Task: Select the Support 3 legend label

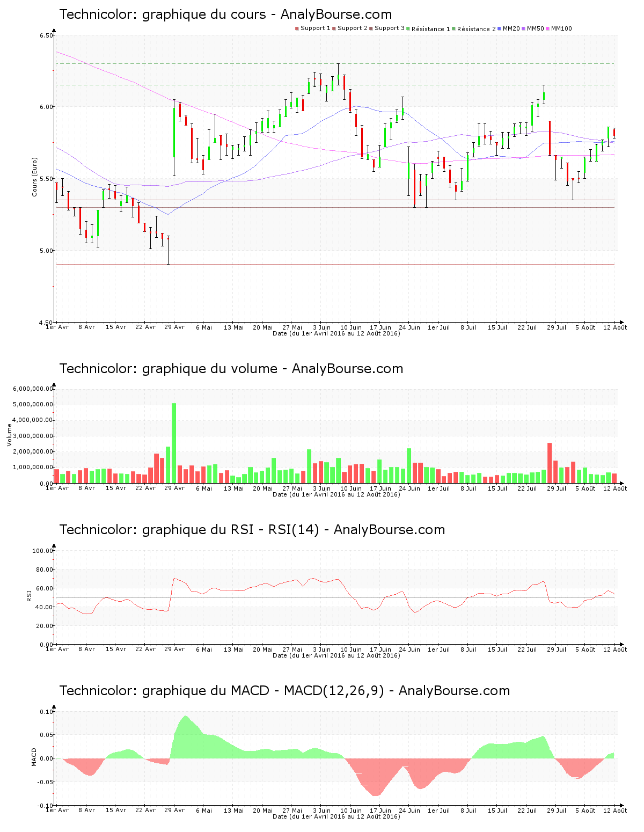Action: point(390,28)
